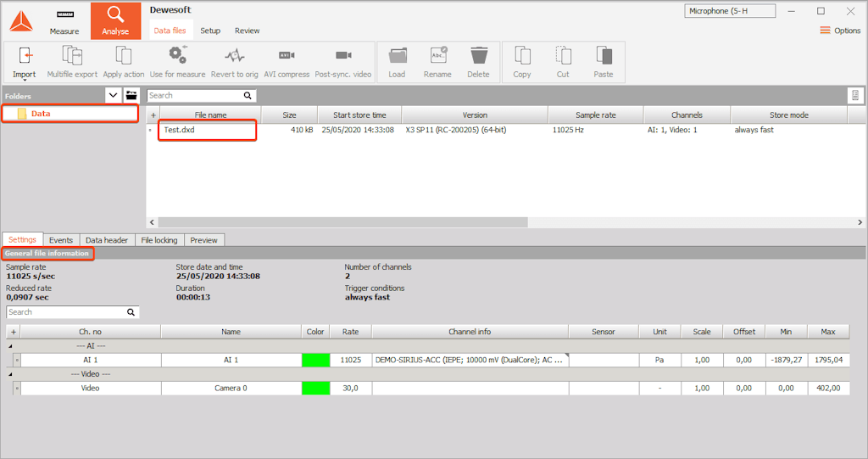868x459 pixels.
Task: Click the Store mode column header
Action: pyautogui.click(x=789, y=115)
